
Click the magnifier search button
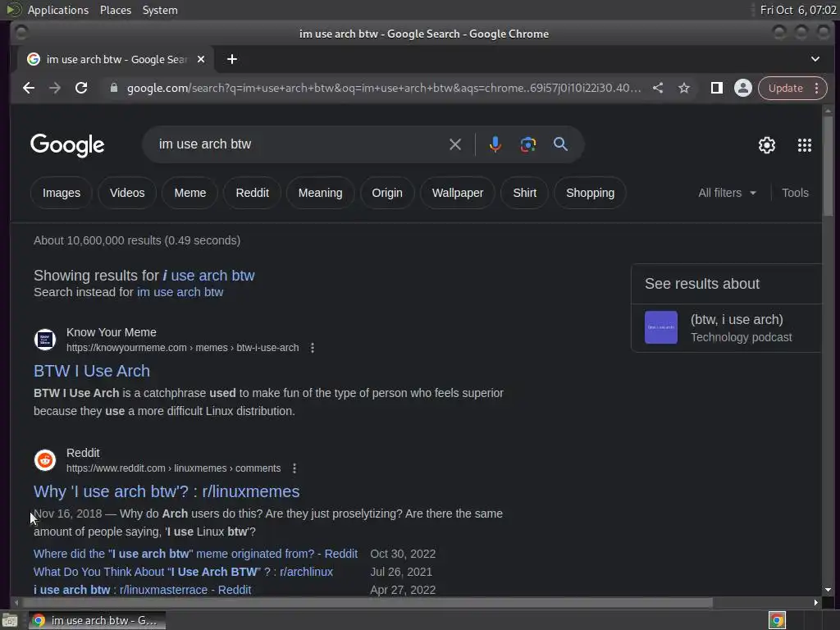560,144
